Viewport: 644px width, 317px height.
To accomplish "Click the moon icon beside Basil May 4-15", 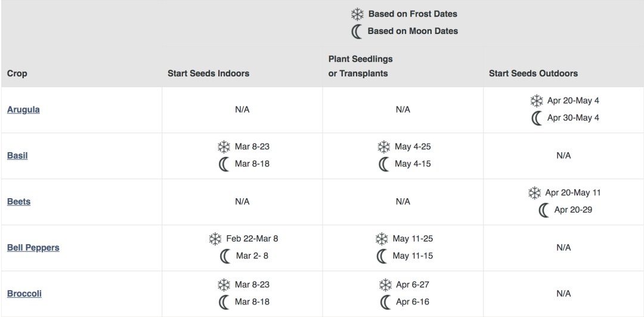I will point(383,164).
